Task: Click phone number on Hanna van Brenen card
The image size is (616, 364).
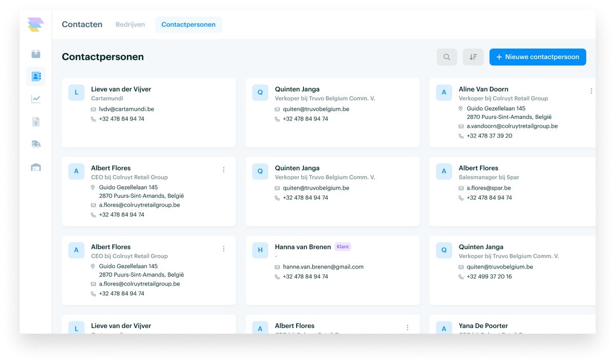Action: coord(305,277)
